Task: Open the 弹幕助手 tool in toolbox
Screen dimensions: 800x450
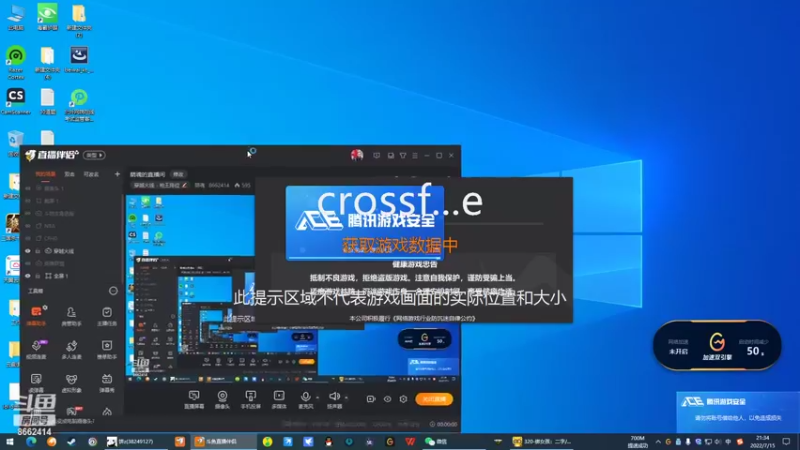Action: (x=36, y=315)
